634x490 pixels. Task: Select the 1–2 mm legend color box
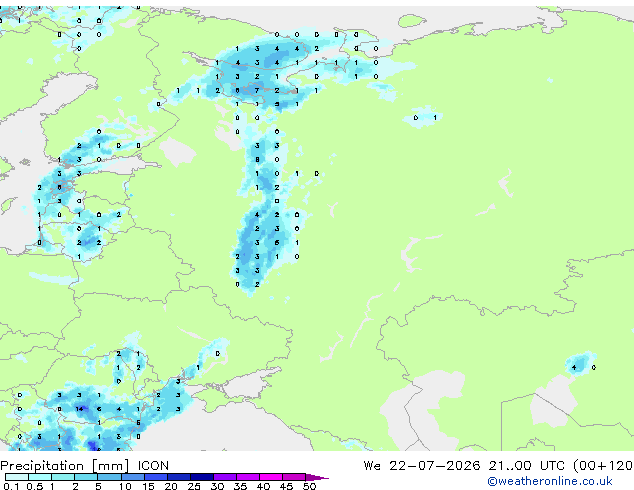click(x=63, y=477)
